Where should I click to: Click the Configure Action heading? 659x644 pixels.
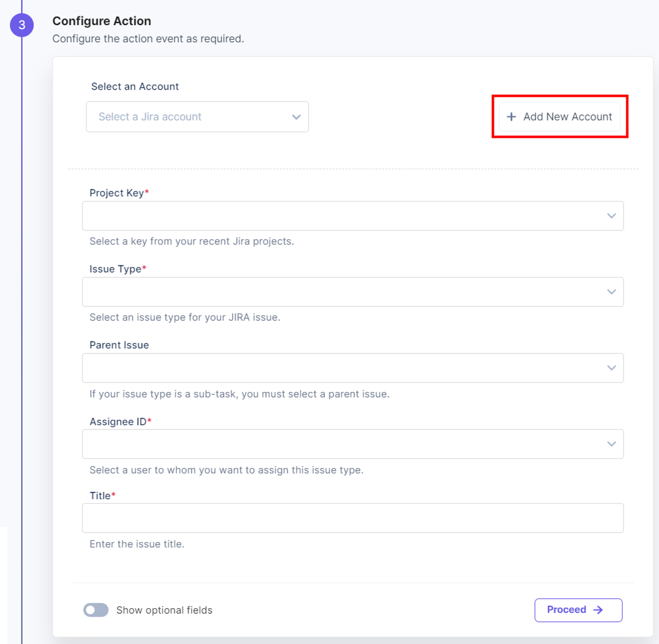pyautogui.click(x=102, y=21)
